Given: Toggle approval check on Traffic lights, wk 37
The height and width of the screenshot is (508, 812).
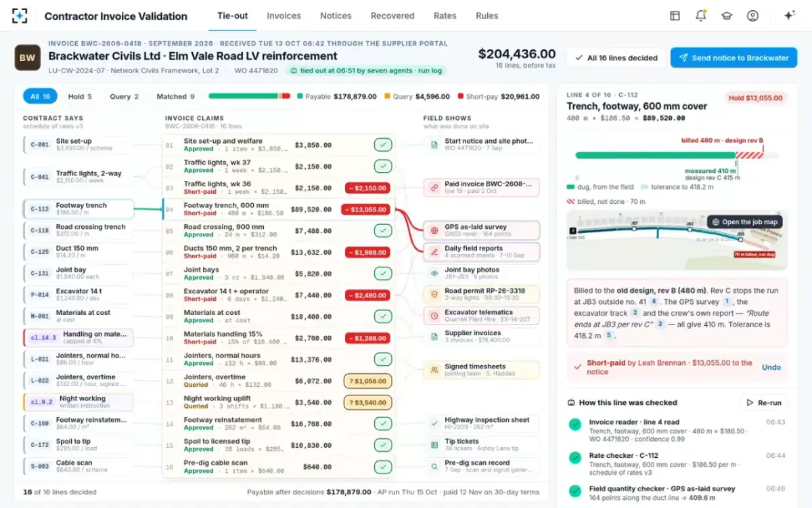Looking at the screenshot, I should [383, 167].
